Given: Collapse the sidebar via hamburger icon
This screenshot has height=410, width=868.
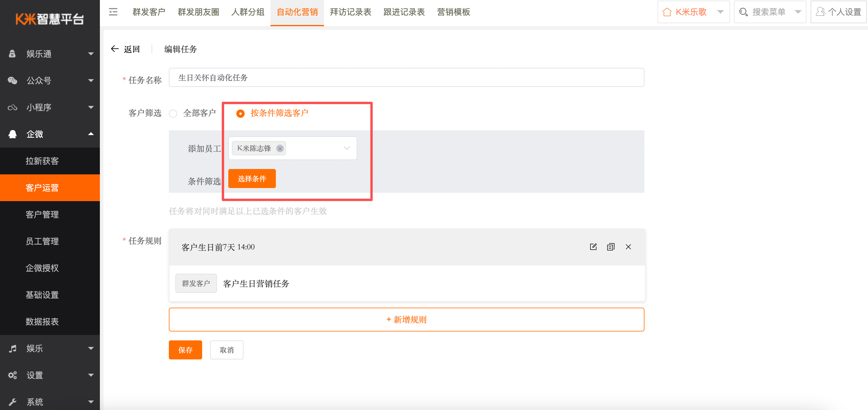Looking at the screenshot, I should click(x=113, y=12).
